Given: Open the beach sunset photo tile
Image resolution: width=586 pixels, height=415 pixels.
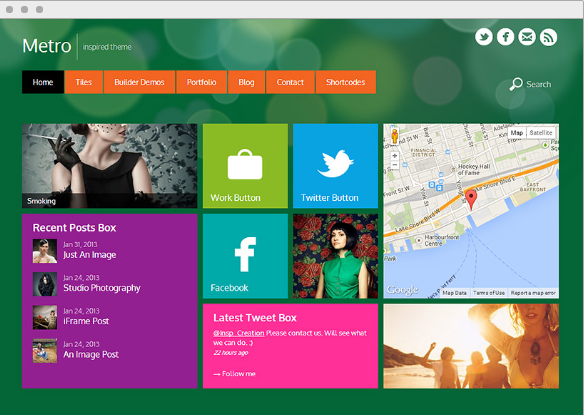Looking at the screenshot, I should [x=471, y=346].
